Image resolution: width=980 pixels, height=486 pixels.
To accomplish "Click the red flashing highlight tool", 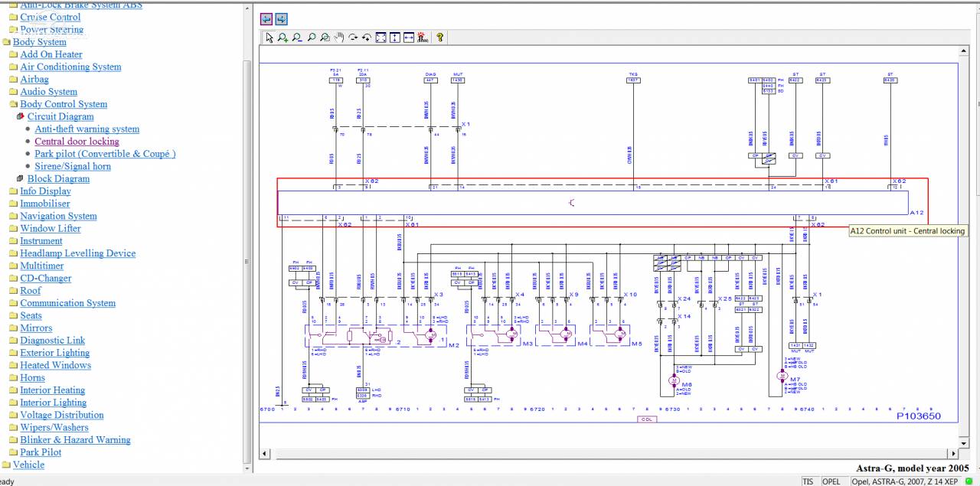I will tap(422, 37).
